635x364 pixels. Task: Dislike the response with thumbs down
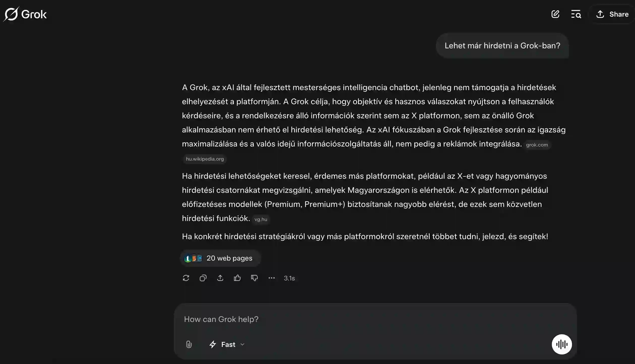(255, 278)
